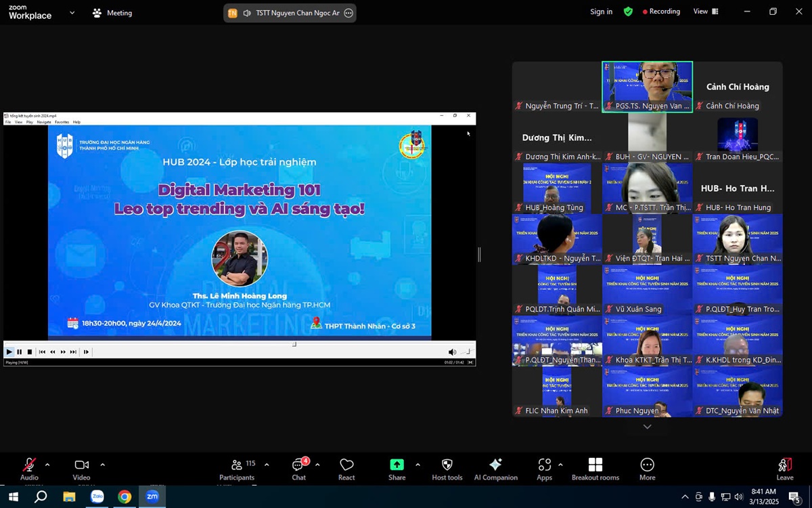Expand the caret next to Apps
The image size is (812, 508).
click(x=560, y=465)
